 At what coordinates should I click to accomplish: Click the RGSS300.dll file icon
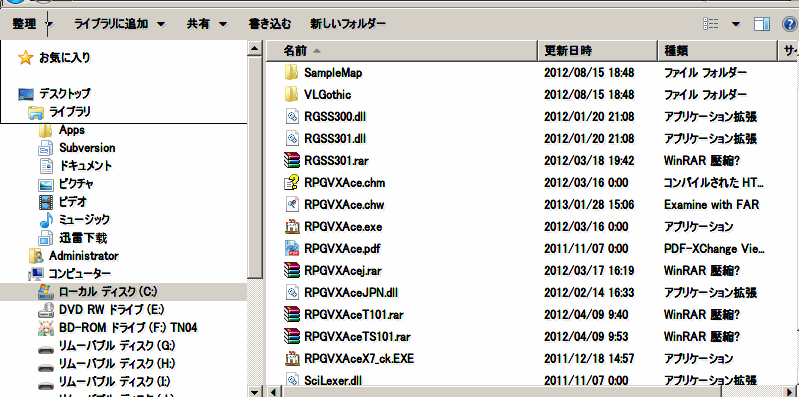pos(291,117)
